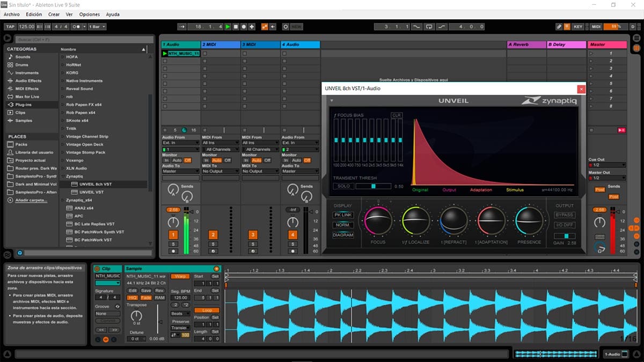This screenshot has width=644, height=362.
Task: Click the MIDI overdub plus button
Action: [252, 26]
